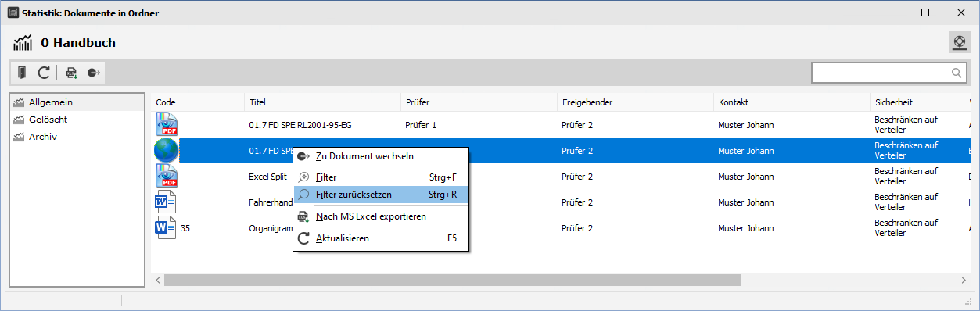
Task: Sort by Code column header
Action: click(x=198, y=102)
